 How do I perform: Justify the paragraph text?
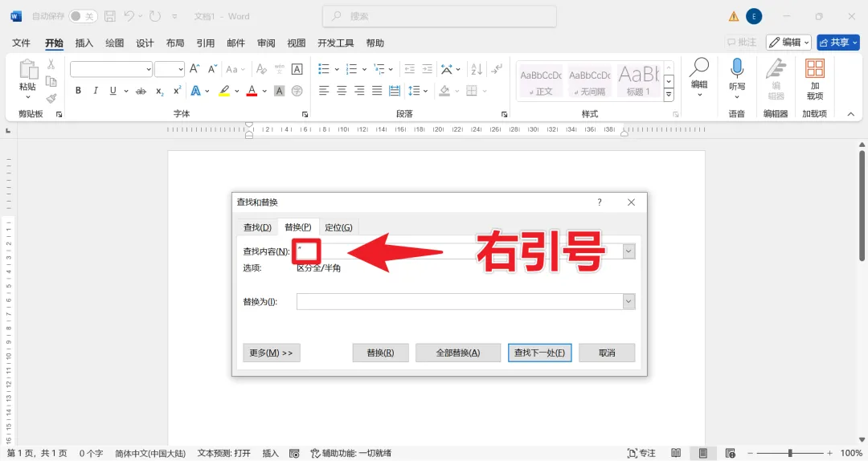click(377, 91)
